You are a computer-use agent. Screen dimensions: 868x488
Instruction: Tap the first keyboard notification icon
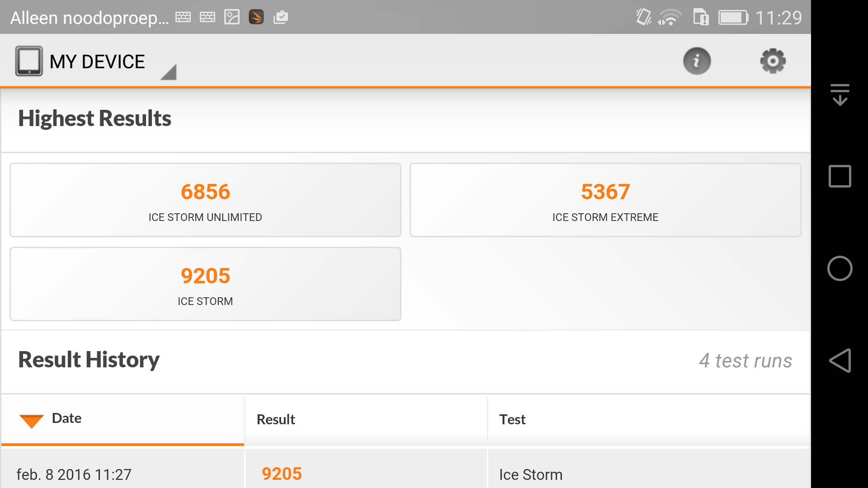pyautogui.click(x=183, y=17)
